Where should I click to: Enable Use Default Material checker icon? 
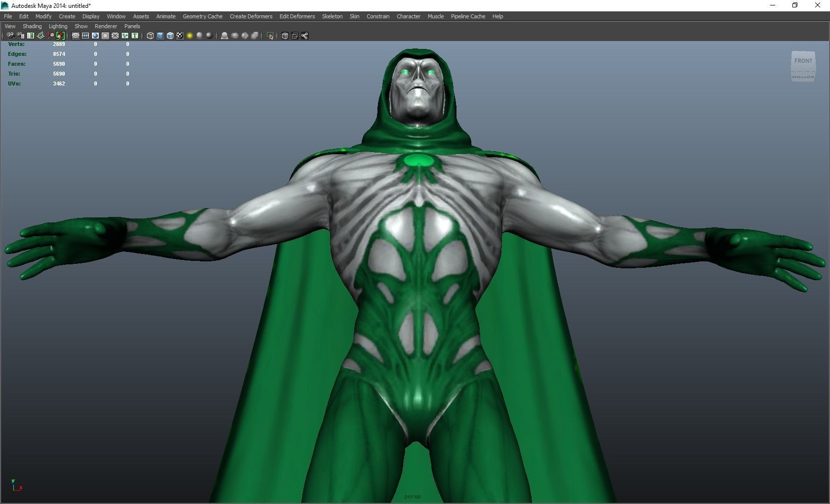pyautogui.click(x=180, y=36)
